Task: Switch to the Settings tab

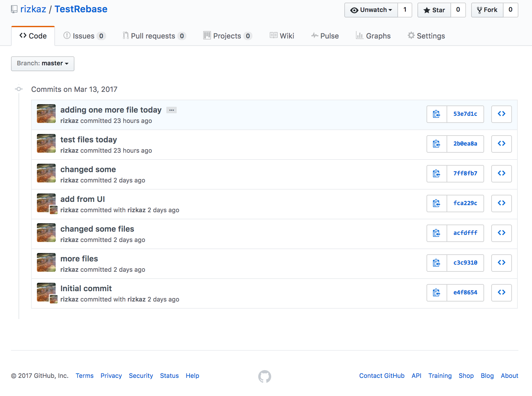Action: pyautogui.click(x=426, y=36)
